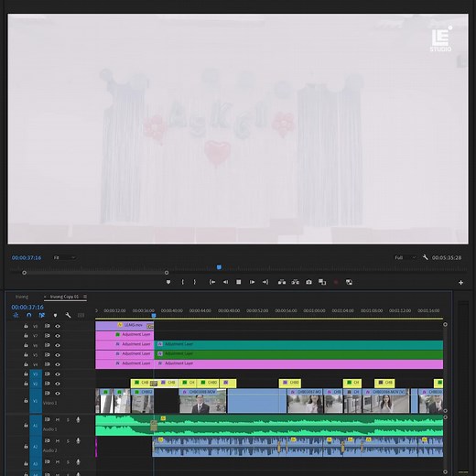Select the teal Adjustment Layer clip
This screenshot has height=476, width=476.
coord(298,344)
